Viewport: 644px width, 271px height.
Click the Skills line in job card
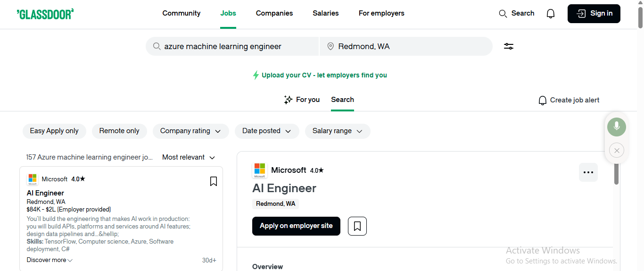pyautogui.click(x=100, y=246)
